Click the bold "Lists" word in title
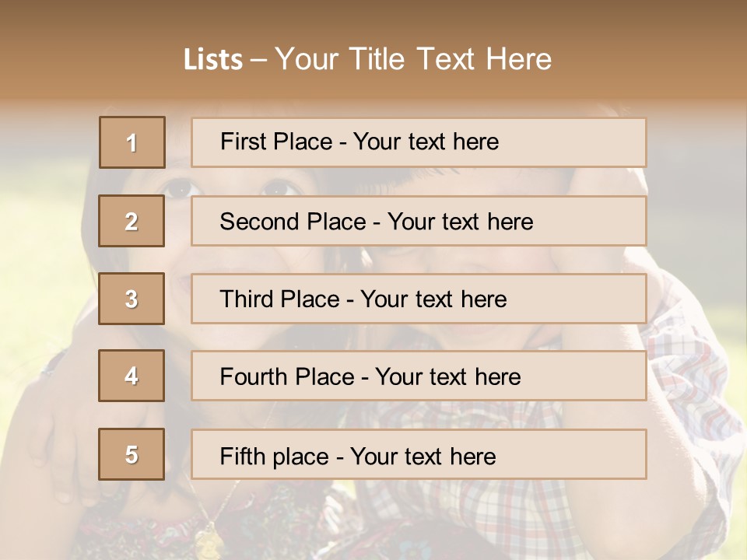Screen dimensions: 747x560 pos(212,60)
